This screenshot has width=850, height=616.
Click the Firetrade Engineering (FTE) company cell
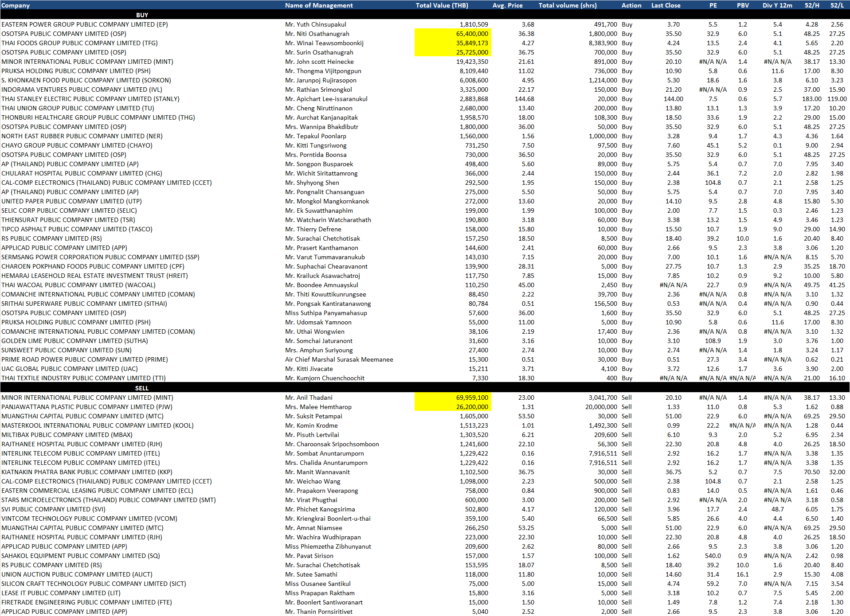click(x=86, y=602)
